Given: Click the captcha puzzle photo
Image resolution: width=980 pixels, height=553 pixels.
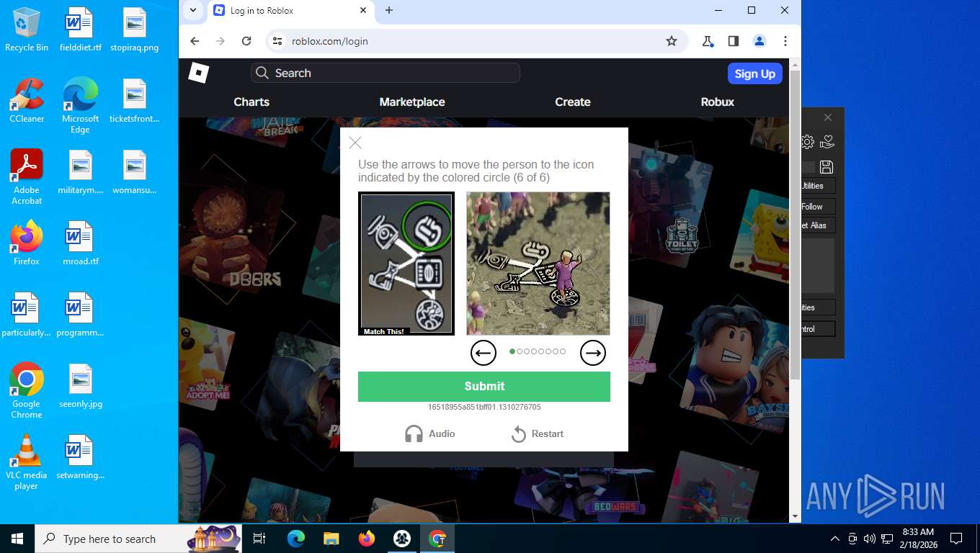Looking at the screenshot, I should click(x=538, y=264).
